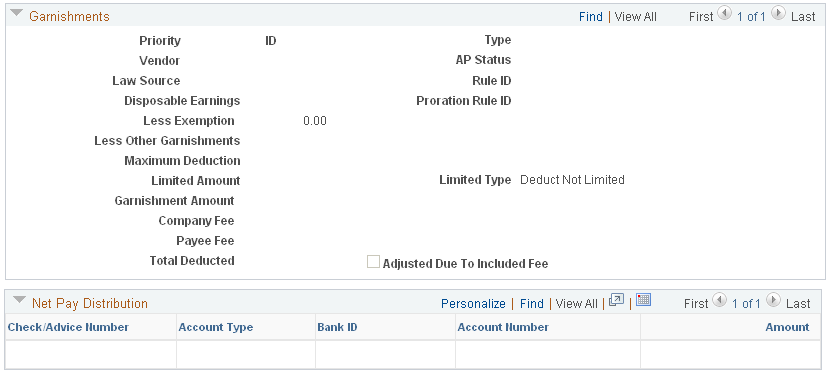The height and width of the screenshot is (372, 828).
Task: Click the Limited Amount label
Action: pyautogui.click(x=196, y=181)
